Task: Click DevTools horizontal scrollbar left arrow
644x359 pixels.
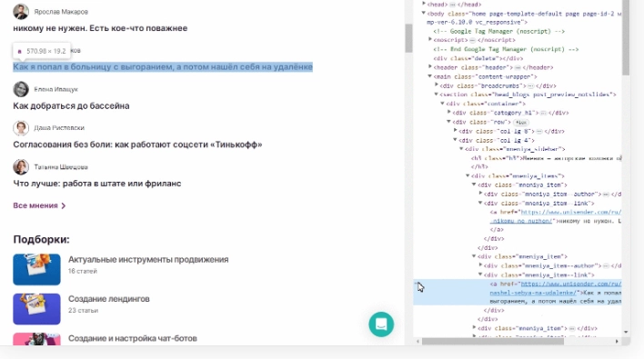Action: (x=418, y=342)
